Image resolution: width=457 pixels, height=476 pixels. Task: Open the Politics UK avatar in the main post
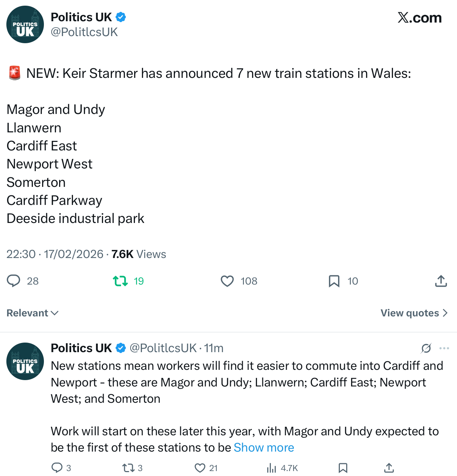click(25, 24)
